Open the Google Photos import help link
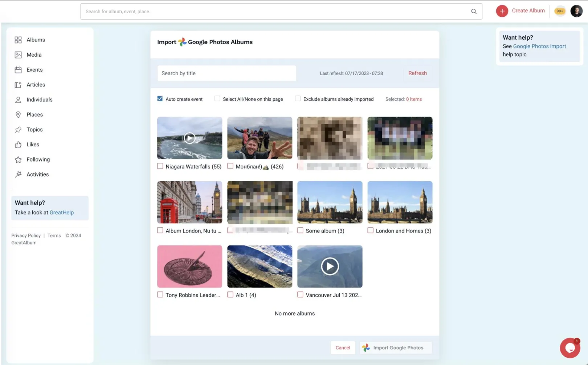This screenshot has height=365, width=588. pos(539,46)
